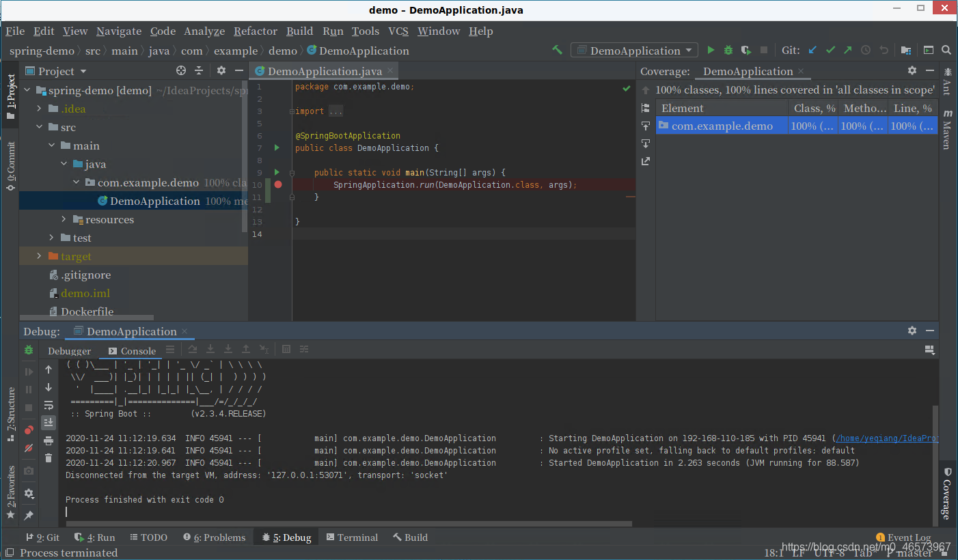Build the project with the hammer icon
958x560 pixels.
click(558, 50)
